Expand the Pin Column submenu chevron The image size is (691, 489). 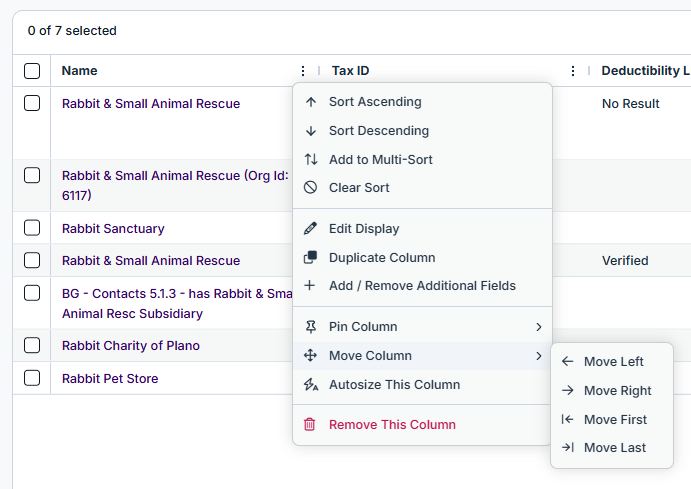(539, 327)
